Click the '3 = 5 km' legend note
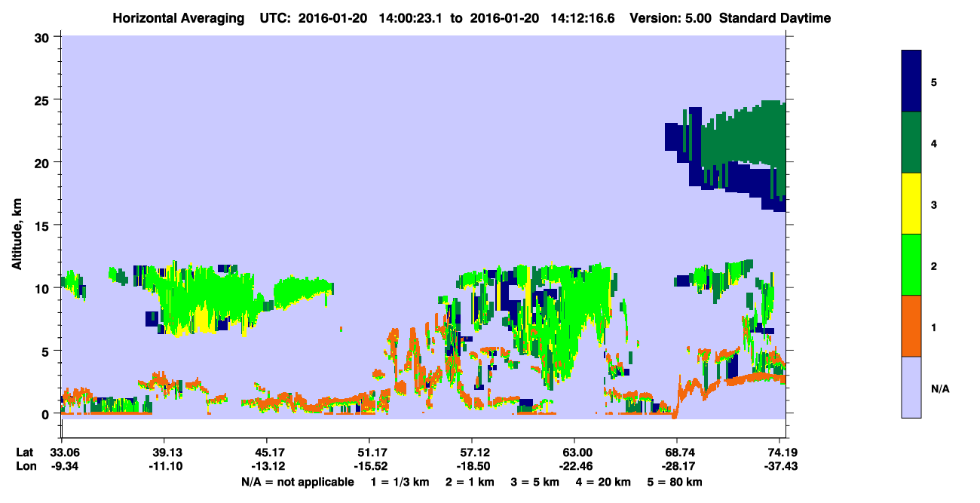Screen dimensions: 980x503 [x=535, y=482]
